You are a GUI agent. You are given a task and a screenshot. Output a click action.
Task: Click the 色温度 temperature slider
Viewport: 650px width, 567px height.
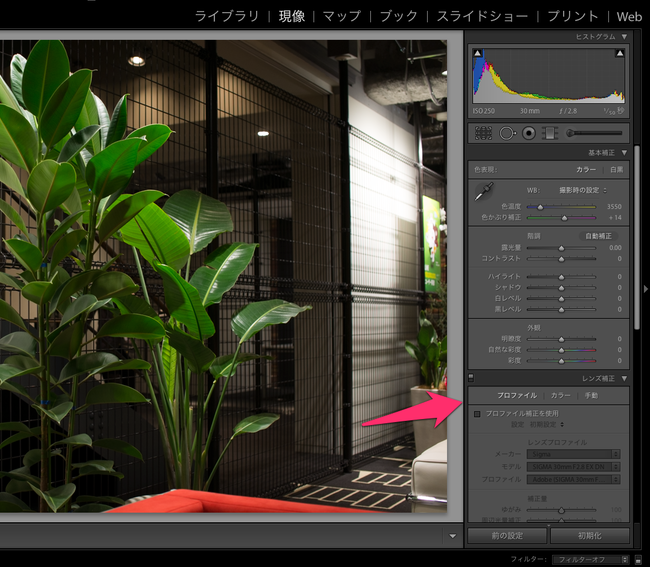pyautogui.click(x=561, y=206)
